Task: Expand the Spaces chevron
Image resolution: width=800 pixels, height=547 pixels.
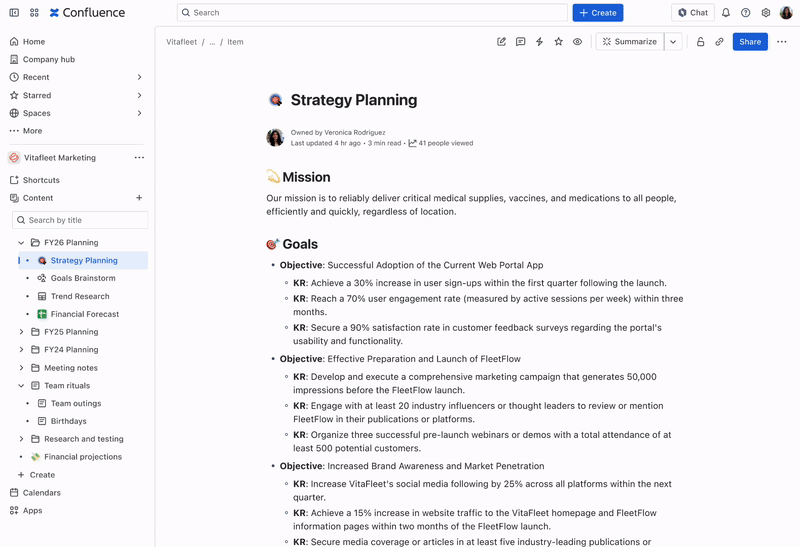Action: pyautogui.click(x=139, y=113)
